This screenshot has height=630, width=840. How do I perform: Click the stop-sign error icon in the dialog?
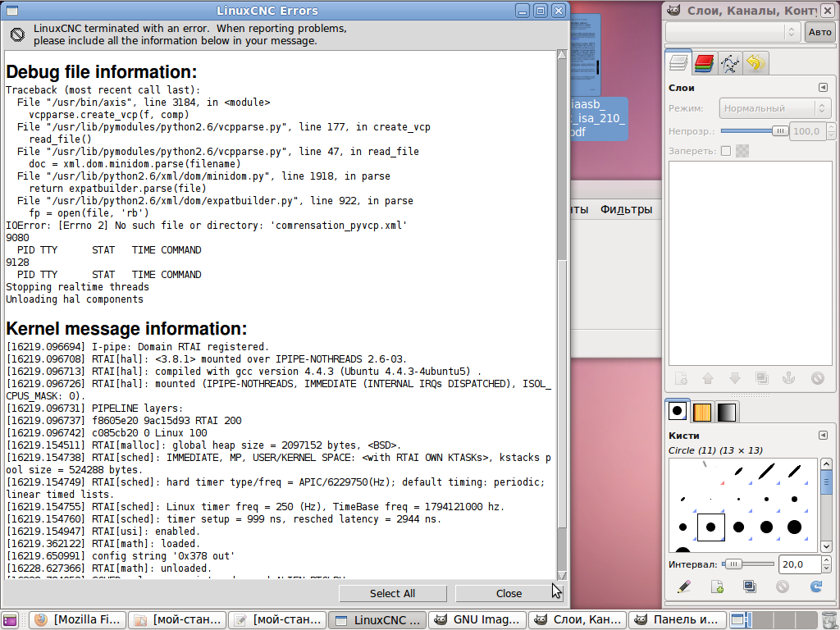pos(18,34)
